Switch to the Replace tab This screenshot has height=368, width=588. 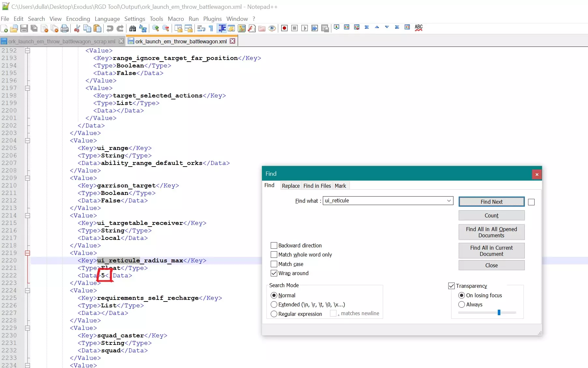point(291,186)
